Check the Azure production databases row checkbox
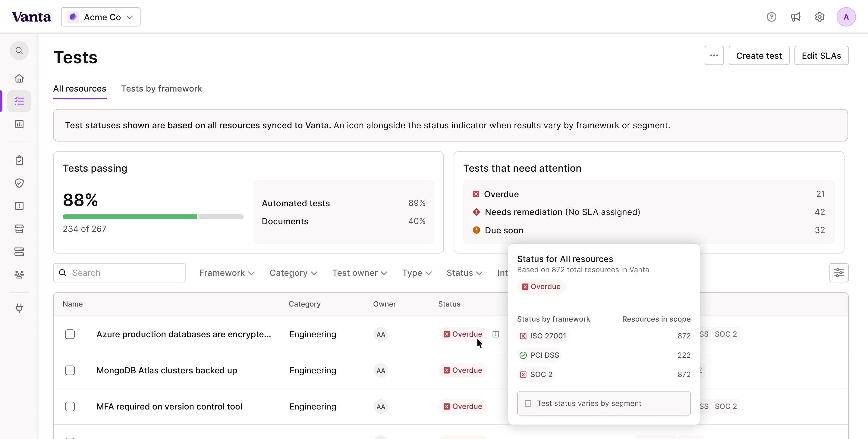This screenshot has height=439, width=868. point(70,334)
